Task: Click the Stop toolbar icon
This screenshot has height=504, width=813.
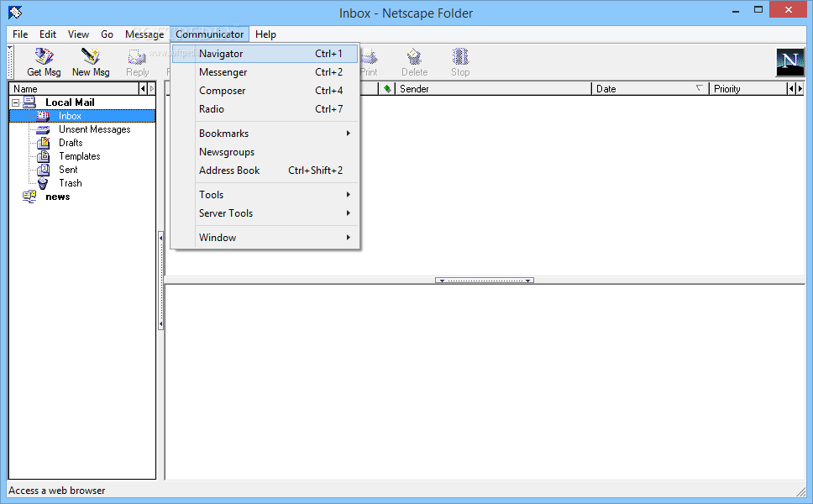Action: 459,60
